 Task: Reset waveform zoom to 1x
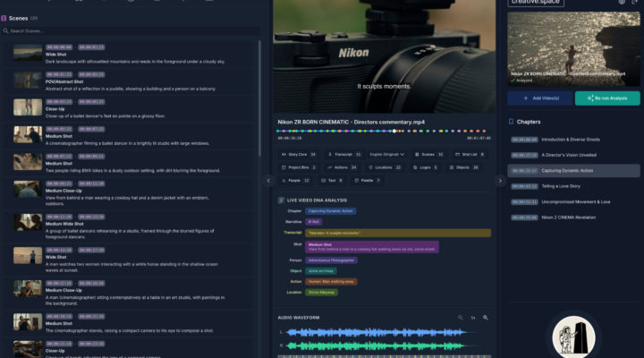click(473, 318)
